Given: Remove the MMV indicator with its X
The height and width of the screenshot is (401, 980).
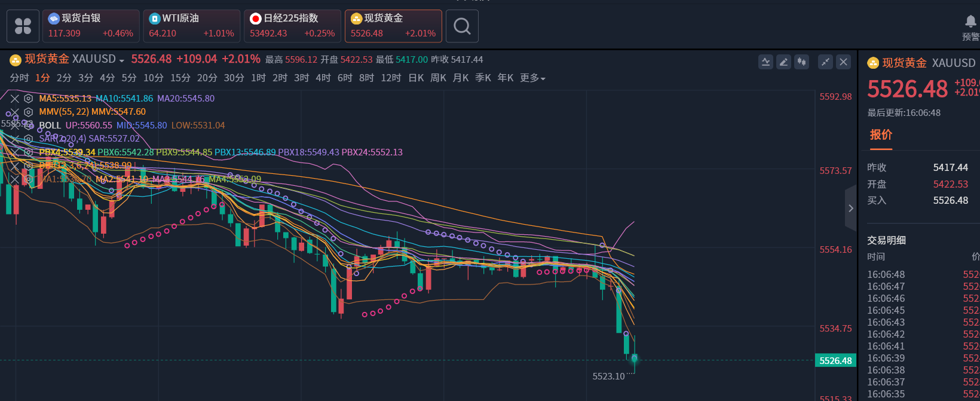Looking at the screenshot, I should (15, 112).
